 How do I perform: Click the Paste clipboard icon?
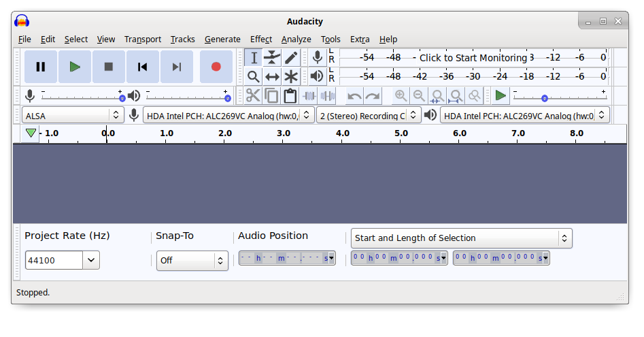(x=290, y=96)
